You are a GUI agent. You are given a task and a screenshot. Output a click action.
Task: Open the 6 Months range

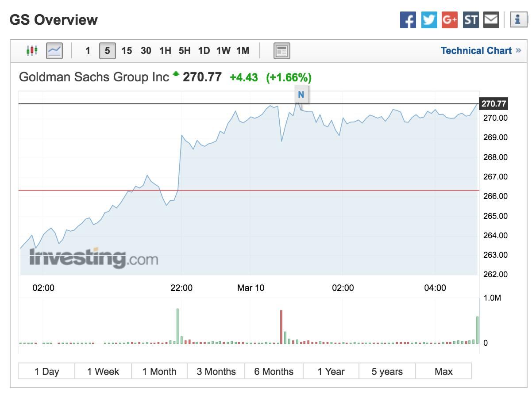[274, 371]
